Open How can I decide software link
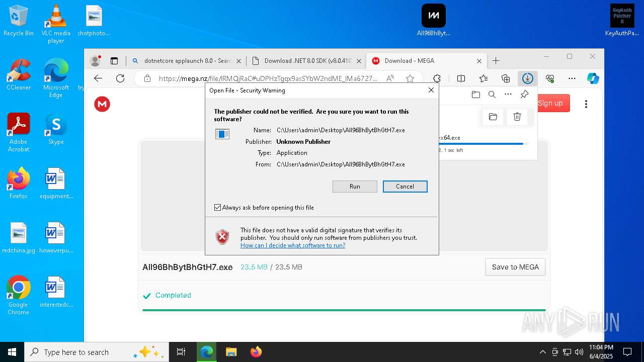 pyautogui.click(x=293, y=245)
